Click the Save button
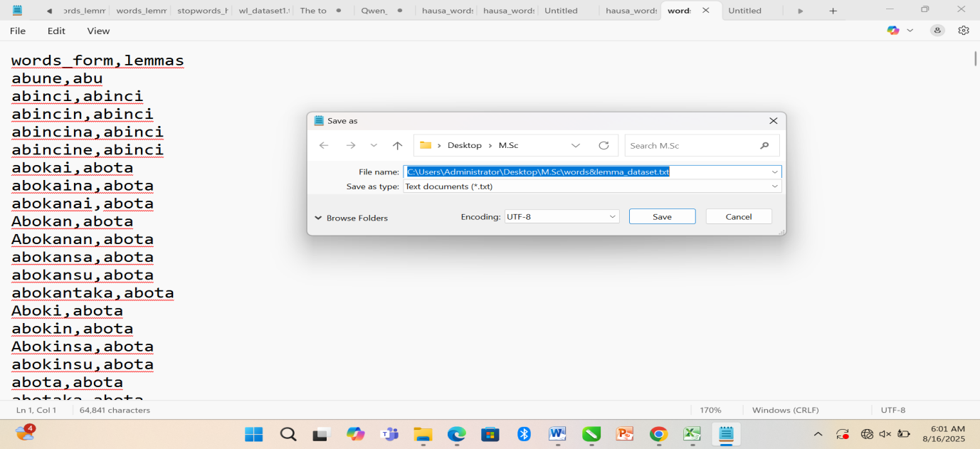This screenshot has width=980, height=449. click(x=662, y=216)
